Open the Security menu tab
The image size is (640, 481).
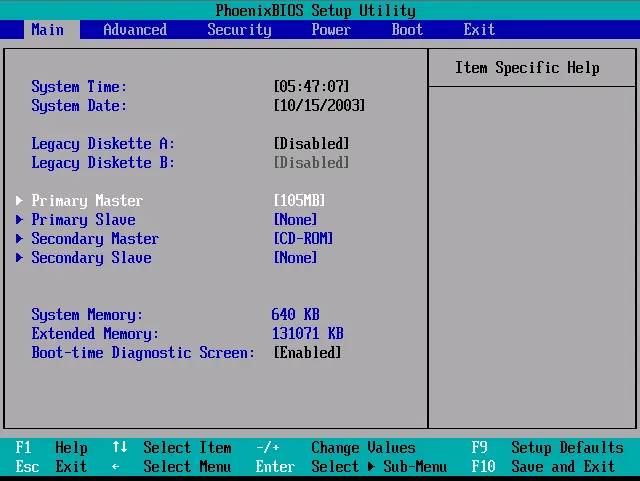click(x=239, y=30)
